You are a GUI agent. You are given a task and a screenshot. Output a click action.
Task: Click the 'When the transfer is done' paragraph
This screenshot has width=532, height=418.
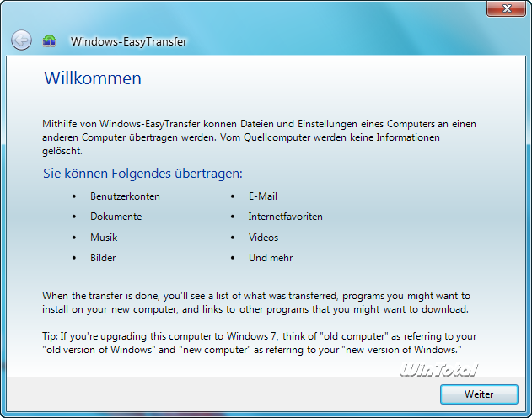256,303
